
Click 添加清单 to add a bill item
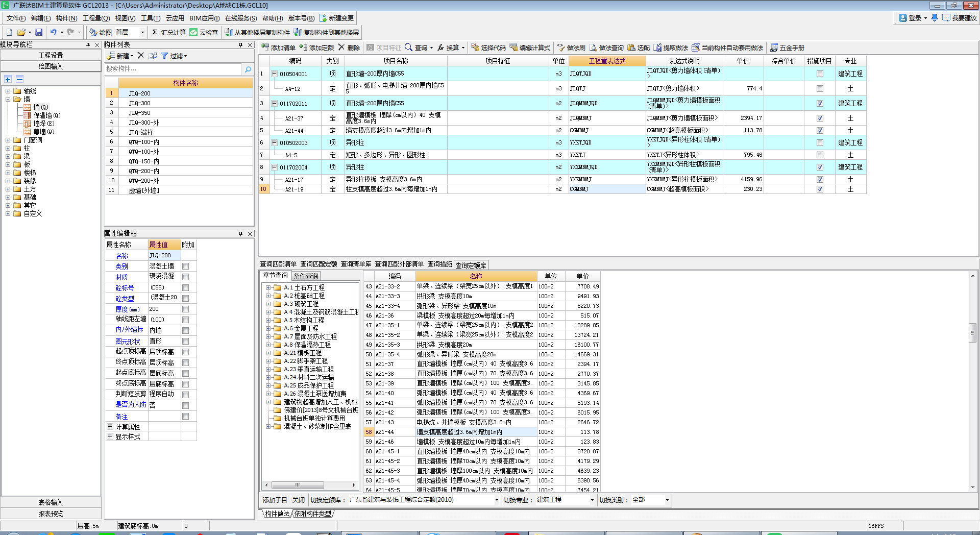(x=279, y=47)
